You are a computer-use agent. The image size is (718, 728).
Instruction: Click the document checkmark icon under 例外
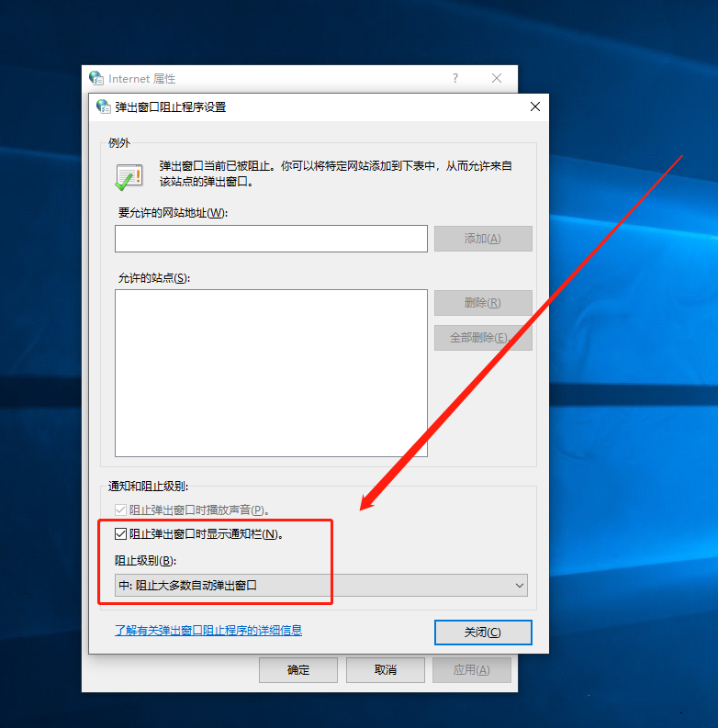(128, 176)
